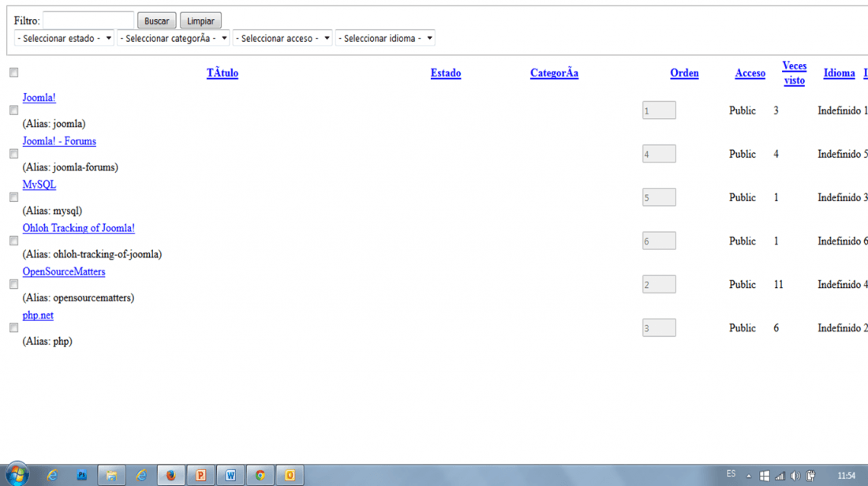The image size is (868, 486).
Task: Open the volume control in system tray
Action: point(795,476)
